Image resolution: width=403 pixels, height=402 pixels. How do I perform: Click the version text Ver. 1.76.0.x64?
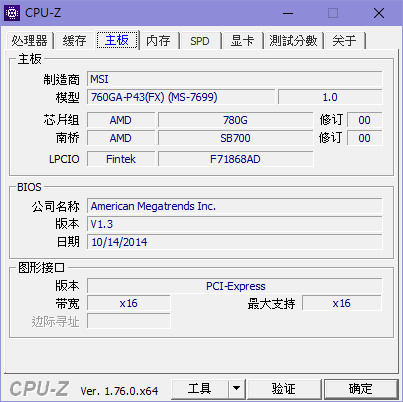pos(119,391)
